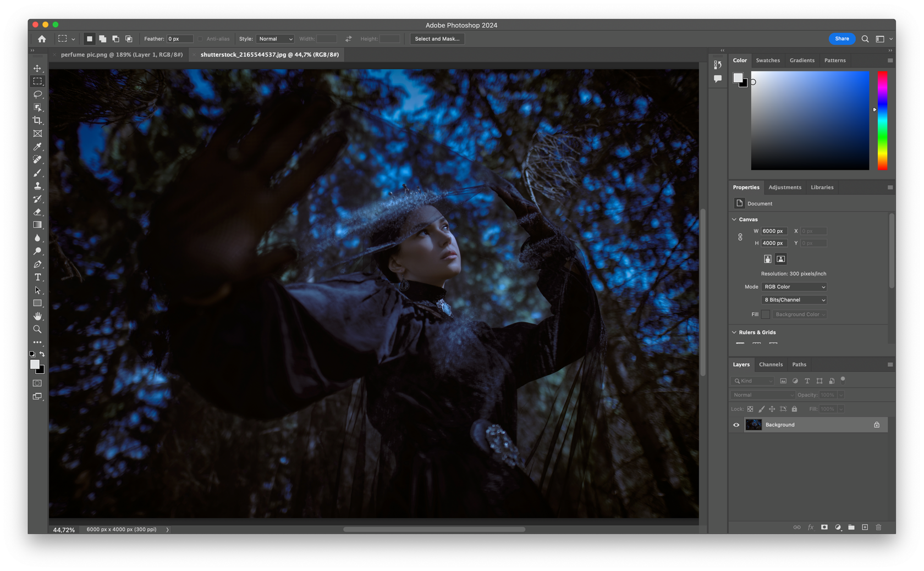Toggle Lock transparent pixels
The height and width of the screenshot is (571, 924).
[750, 409]
